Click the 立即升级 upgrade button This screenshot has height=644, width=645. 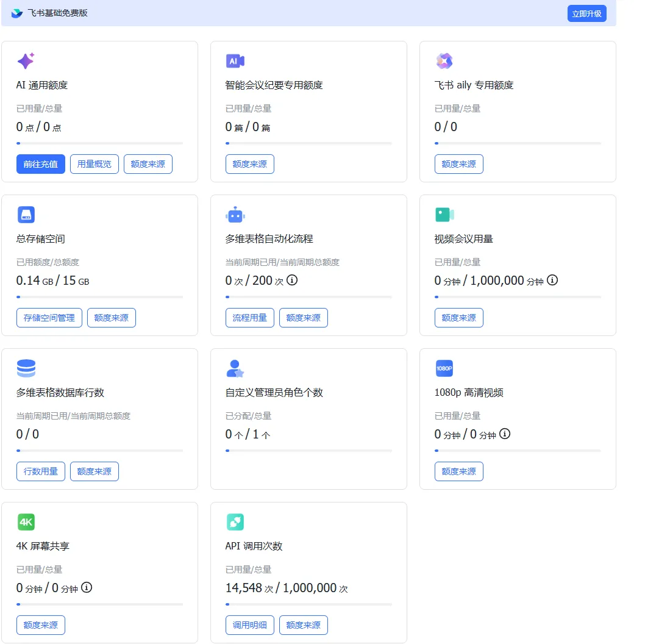pyautogui.click(x=586, y=13)
